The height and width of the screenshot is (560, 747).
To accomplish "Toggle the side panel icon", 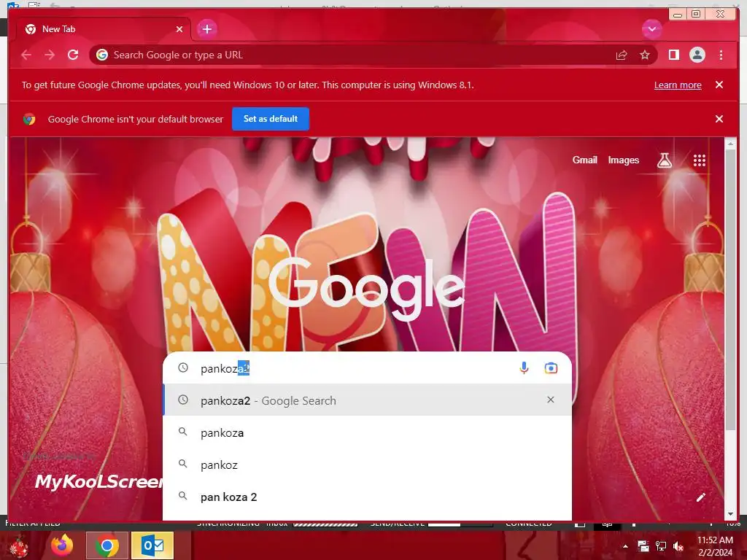I will coord(673,55).
